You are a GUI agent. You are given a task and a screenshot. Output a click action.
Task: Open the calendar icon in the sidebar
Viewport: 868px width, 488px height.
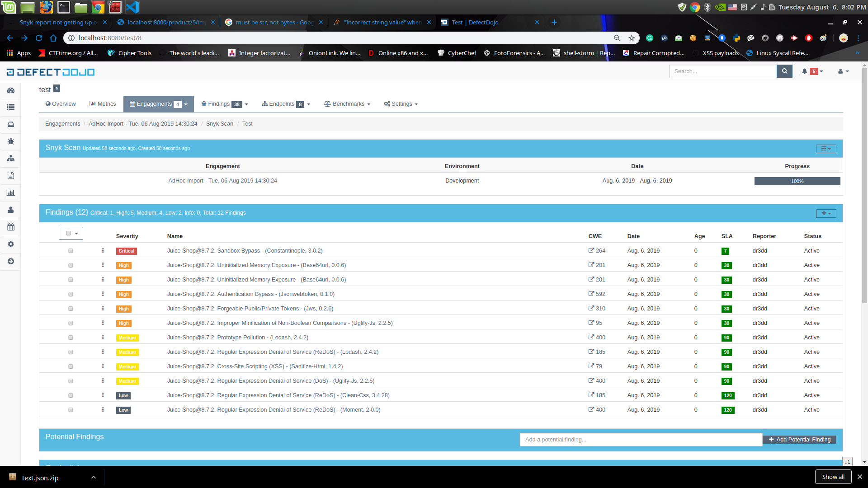pyautogui.click(x=10, y=227)
